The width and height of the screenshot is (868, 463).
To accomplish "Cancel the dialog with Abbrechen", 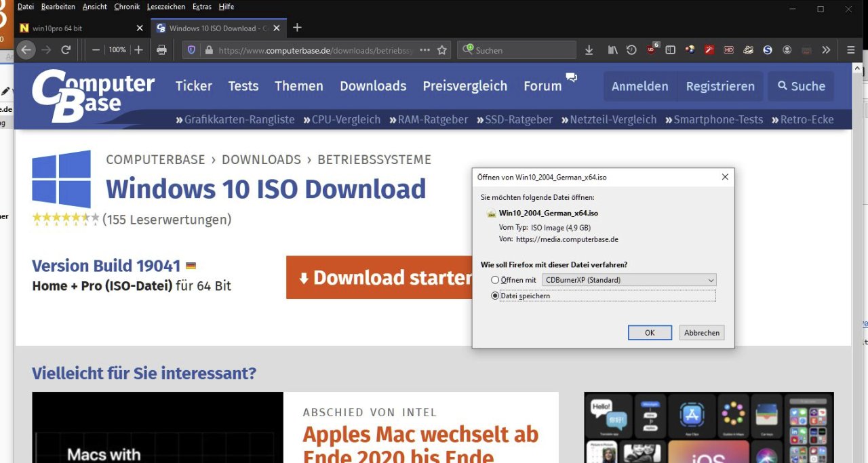I will [702, 333].
